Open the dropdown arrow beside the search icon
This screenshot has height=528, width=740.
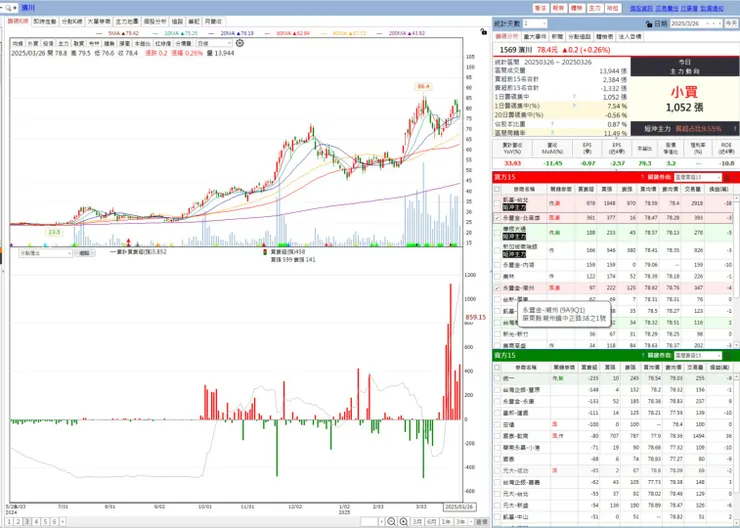click(x=15, y=8)
